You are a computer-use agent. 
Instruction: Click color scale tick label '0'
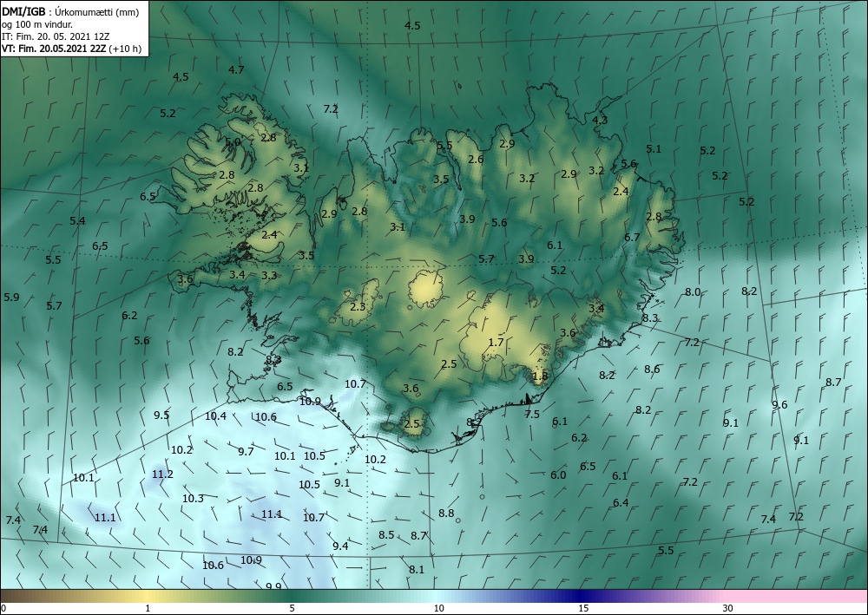click(x=3, y=609)
